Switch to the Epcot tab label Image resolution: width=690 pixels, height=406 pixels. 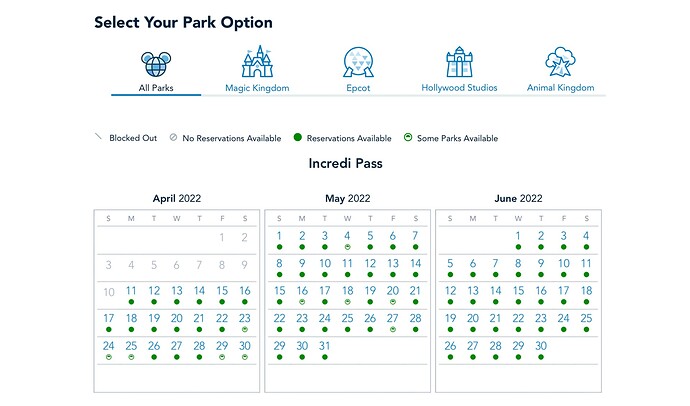point(358,88)
